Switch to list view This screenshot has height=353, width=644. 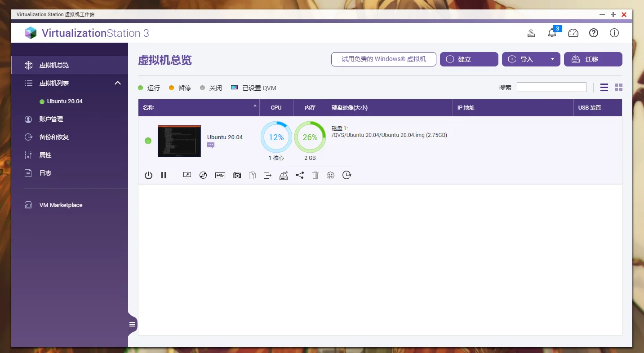pyautogui.click(x=604, y=88)
